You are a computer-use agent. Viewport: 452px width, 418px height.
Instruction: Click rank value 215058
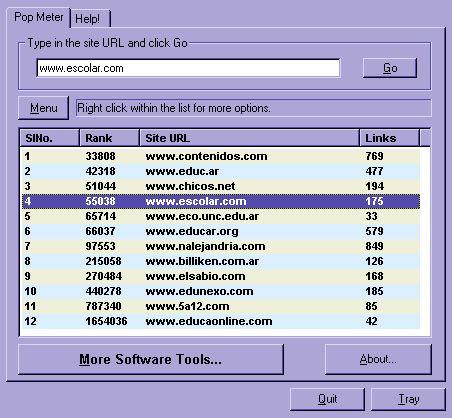pos(103,261)
